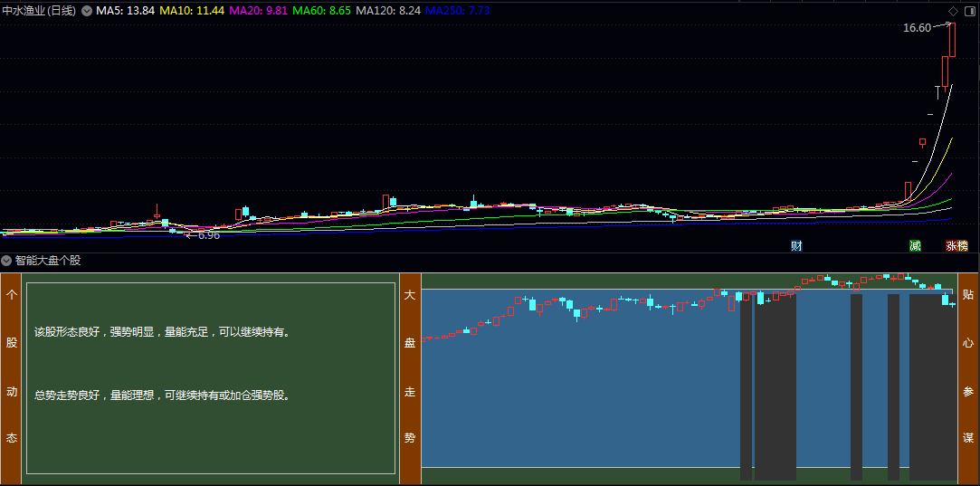Click the diamond marker icon in chart corner
Screen dimensions: 980x486
tap(953, 11)
